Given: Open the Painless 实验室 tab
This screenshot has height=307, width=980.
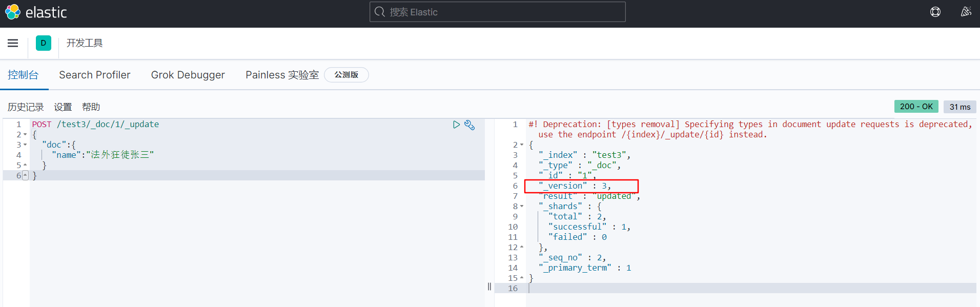Looking at the screenshot, I should [x=282, y=75].
